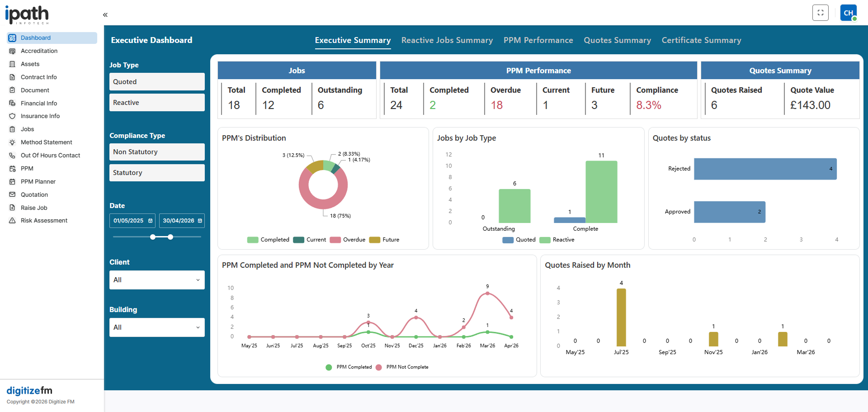The width and height of the screenshot is (868, 412).
Task: Click the Rejected bar in Quotes by status
Action: click(765, 169)
